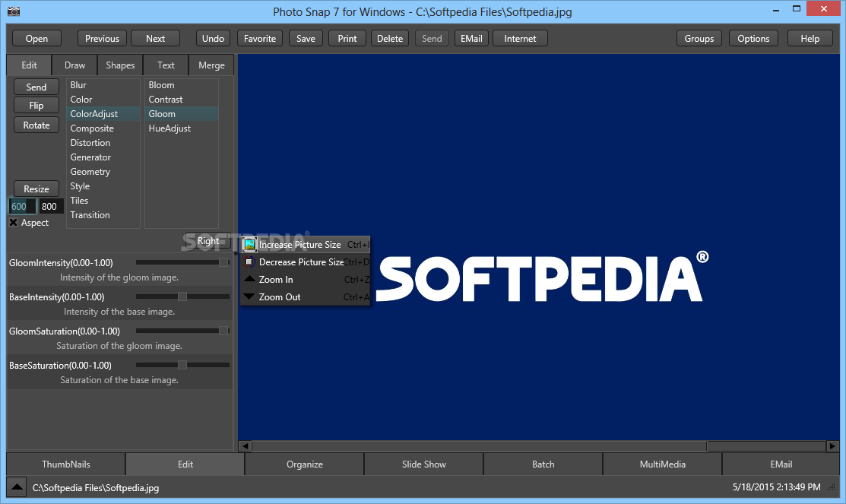
Task: Click the Undo button
Action: 213,38
